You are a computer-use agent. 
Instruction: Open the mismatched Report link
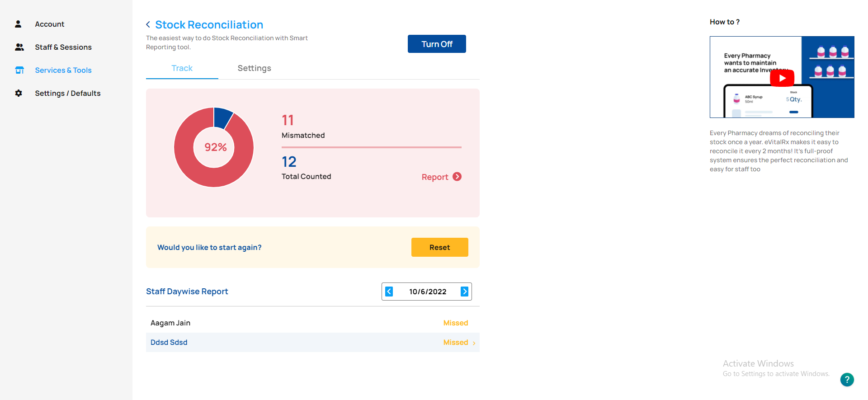coord(434,177)
